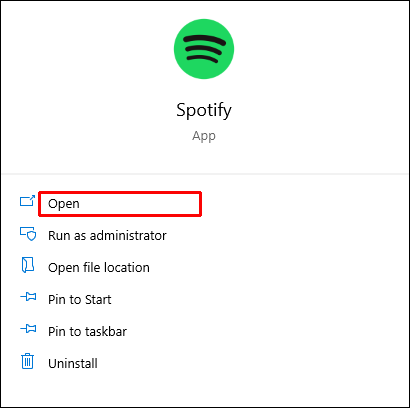Click the Open icon beside Open
This screenshot has width=410, height=408.
(x=27, y=201)
